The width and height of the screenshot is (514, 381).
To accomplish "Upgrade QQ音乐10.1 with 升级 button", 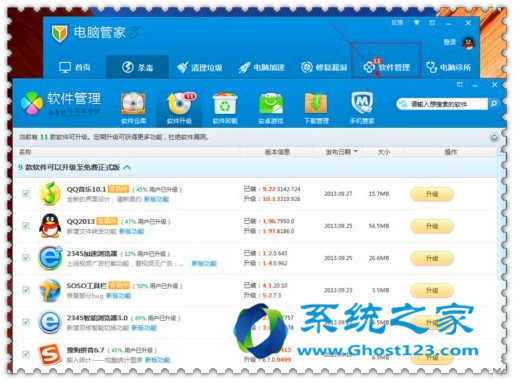I will point(432,194).
